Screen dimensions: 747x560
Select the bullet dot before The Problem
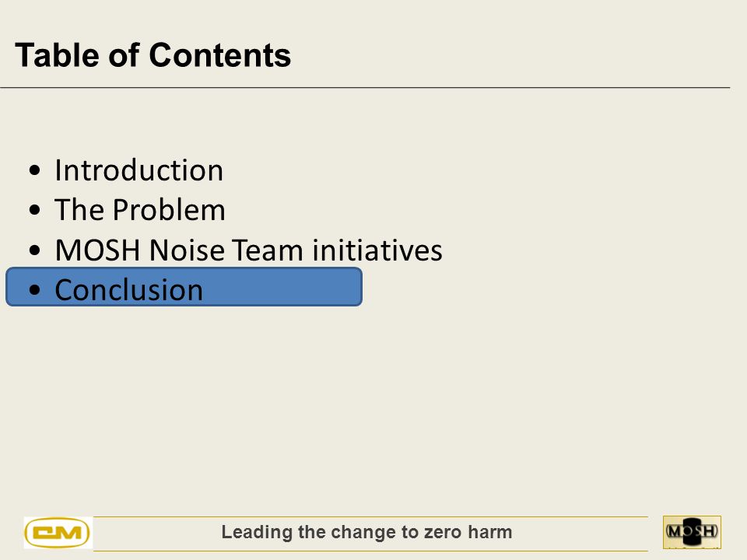34,210
